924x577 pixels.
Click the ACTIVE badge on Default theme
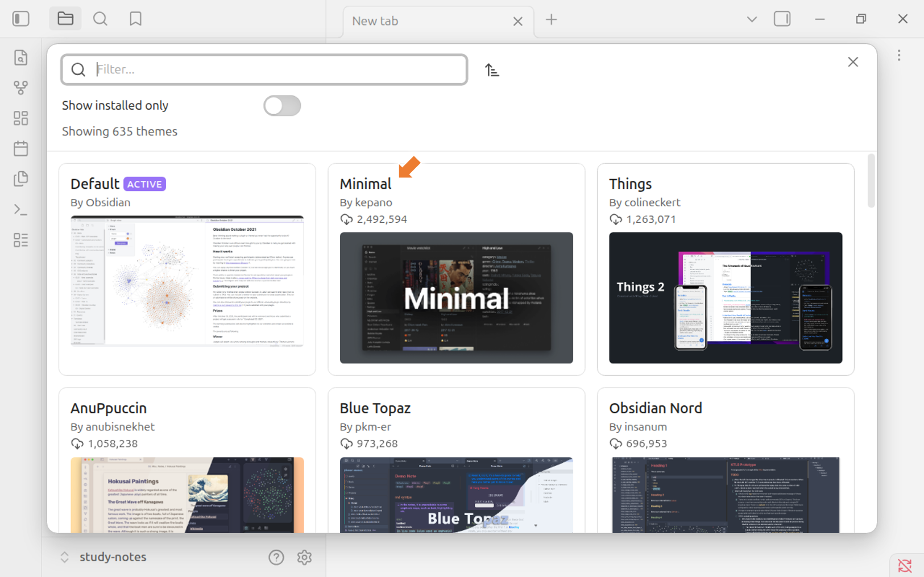pyautogui.click(x=144, y=184)
